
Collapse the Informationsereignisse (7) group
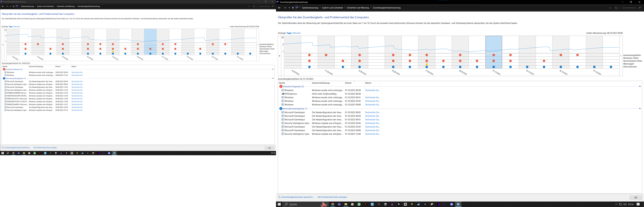[x=640, y=108]
